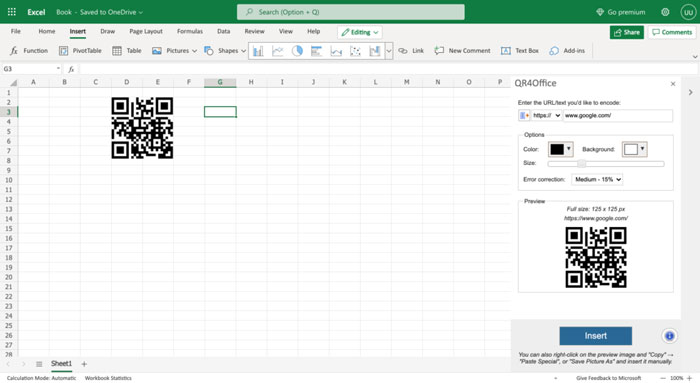Insert an area chart

pos(336,51)
